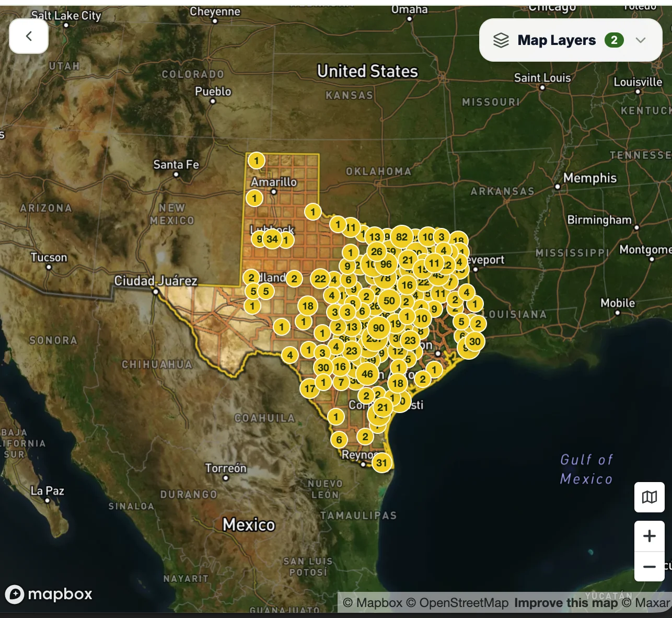Zoom out with the minus button
The height and width of the screenshot is (618, 672).
[x=650, y=566]
